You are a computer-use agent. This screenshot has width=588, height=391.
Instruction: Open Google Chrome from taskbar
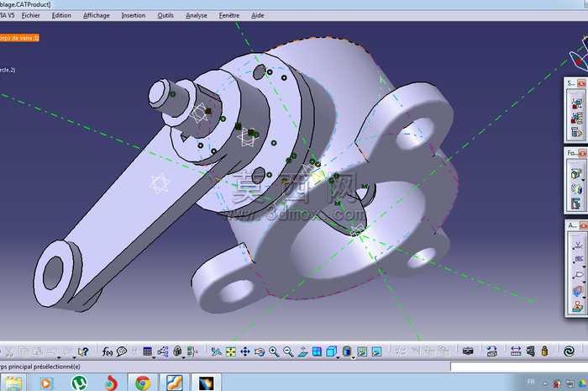(143, 383)
